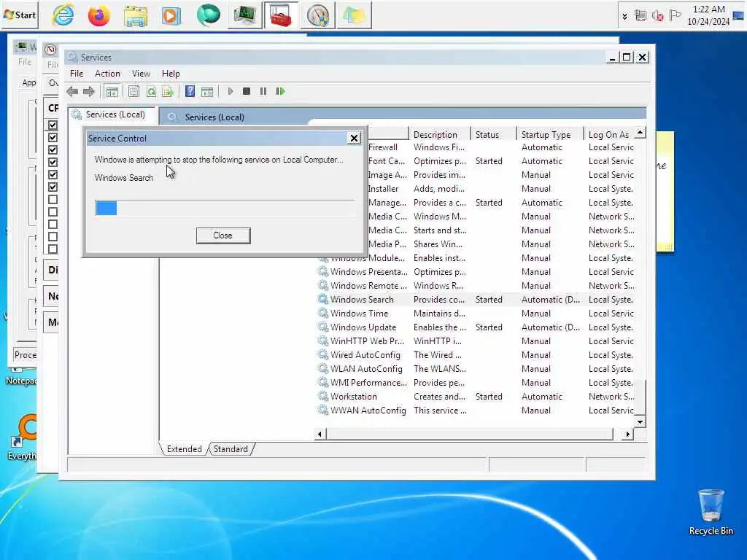This screenshot has width=747, height=560.
Task: Click the muted volume tray icon
Action: pos(657,16)
